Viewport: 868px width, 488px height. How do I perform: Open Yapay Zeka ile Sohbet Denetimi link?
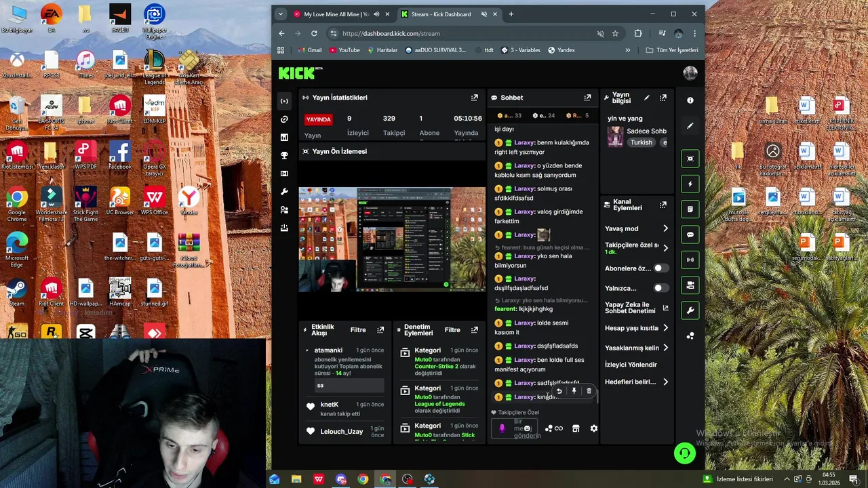(x=636, y=308)
